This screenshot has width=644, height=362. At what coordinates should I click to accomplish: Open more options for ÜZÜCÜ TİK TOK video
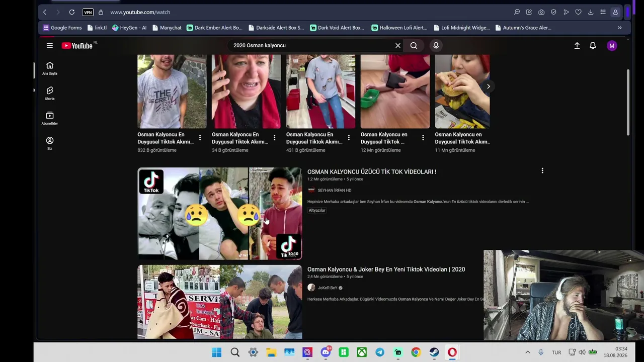click(x=542, y=171)
